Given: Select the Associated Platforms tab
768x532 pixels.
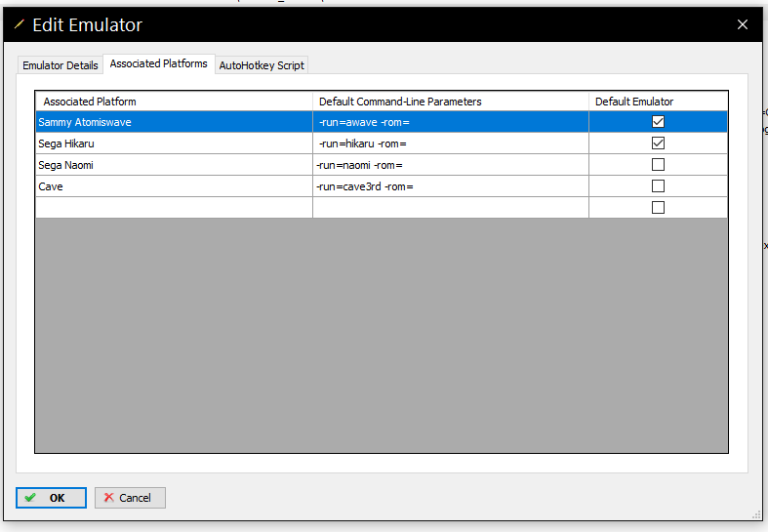Looking at the screenshot, I should [159, 63].
